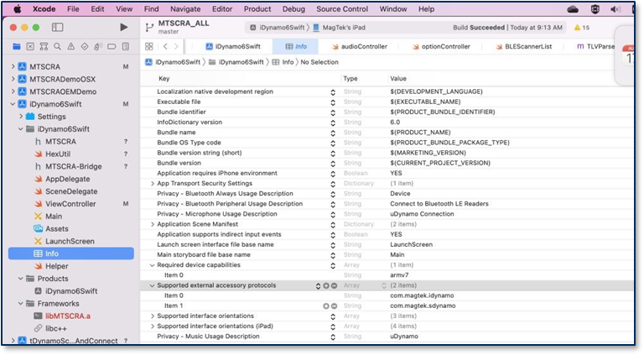The height and width of the screenshot is (355, 644).
Task: Collapse the Frameworks group
Action: pos(21,304)
